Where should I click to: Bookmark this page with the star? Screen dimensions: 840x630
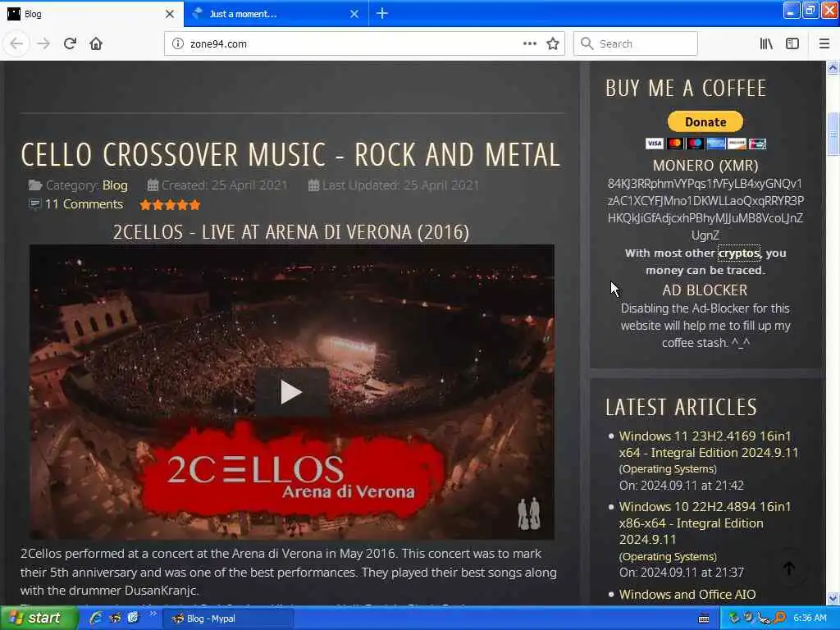click(553, 43)
